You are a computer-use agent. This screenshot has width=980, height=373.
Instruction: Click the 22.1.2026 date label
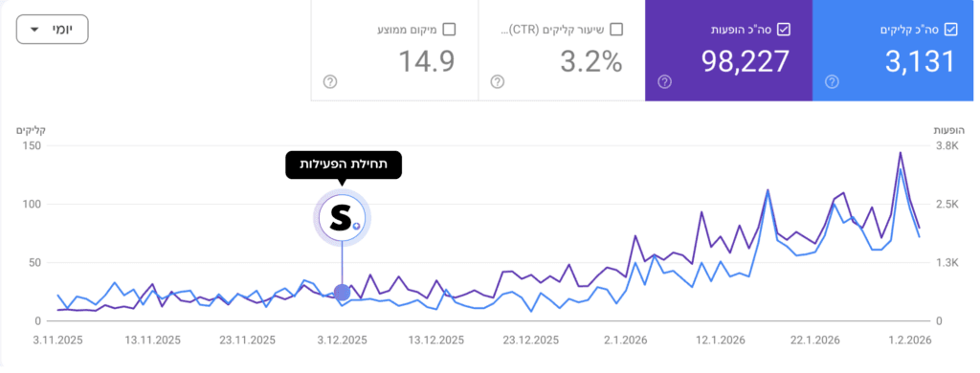(x=814, y=340)
